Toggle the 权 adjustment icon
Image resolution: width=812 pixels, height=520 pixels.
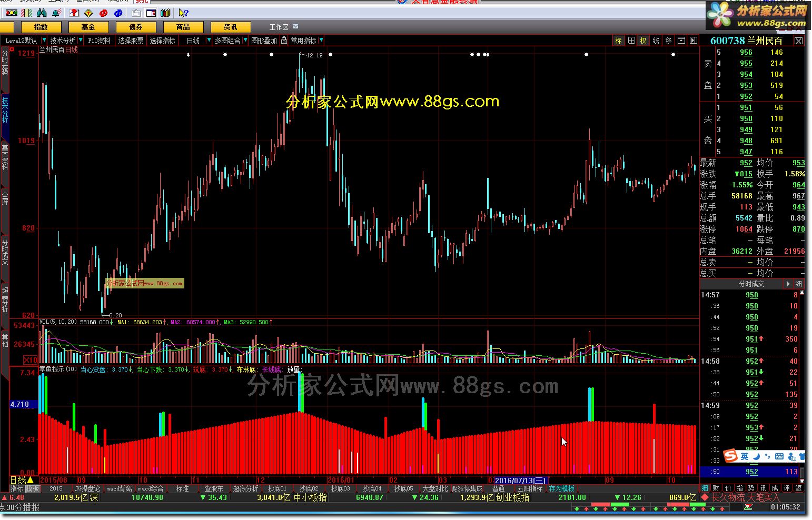pos(643,41)
